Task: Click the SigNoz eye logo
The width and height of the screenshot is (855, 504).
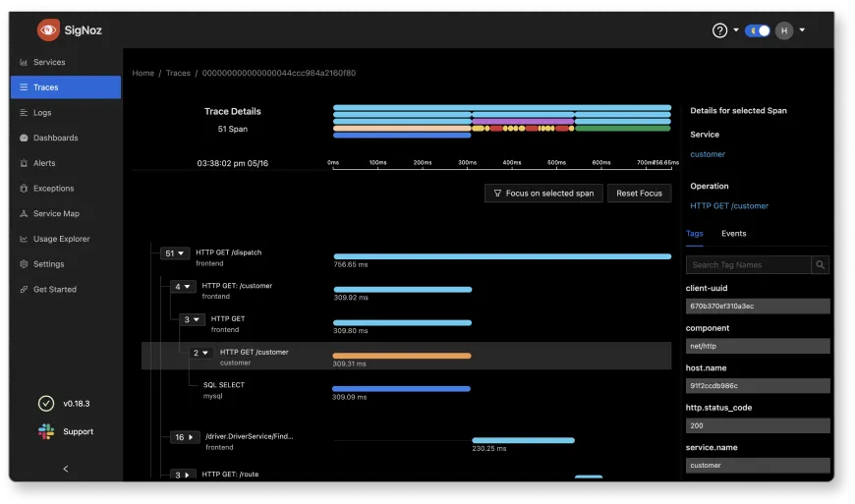Action: pos(48,30)
